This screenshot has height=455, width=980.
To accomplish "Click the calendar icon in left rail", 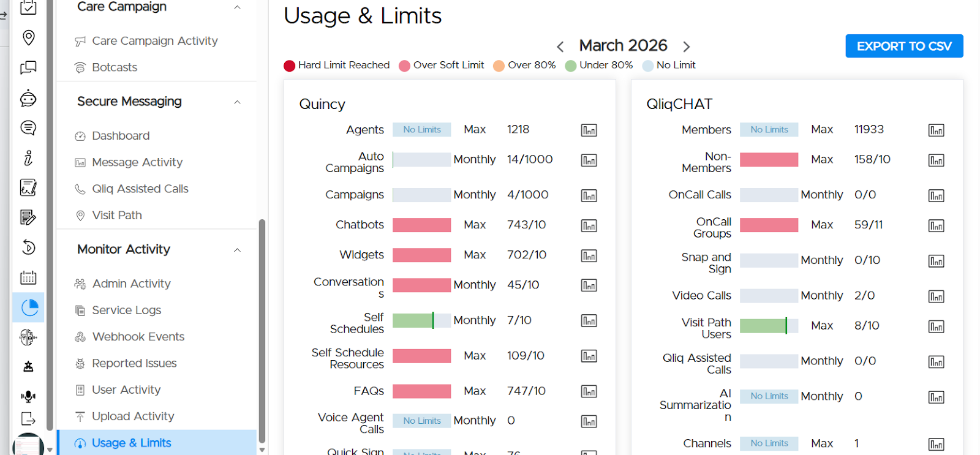I will tap(28, 278).
